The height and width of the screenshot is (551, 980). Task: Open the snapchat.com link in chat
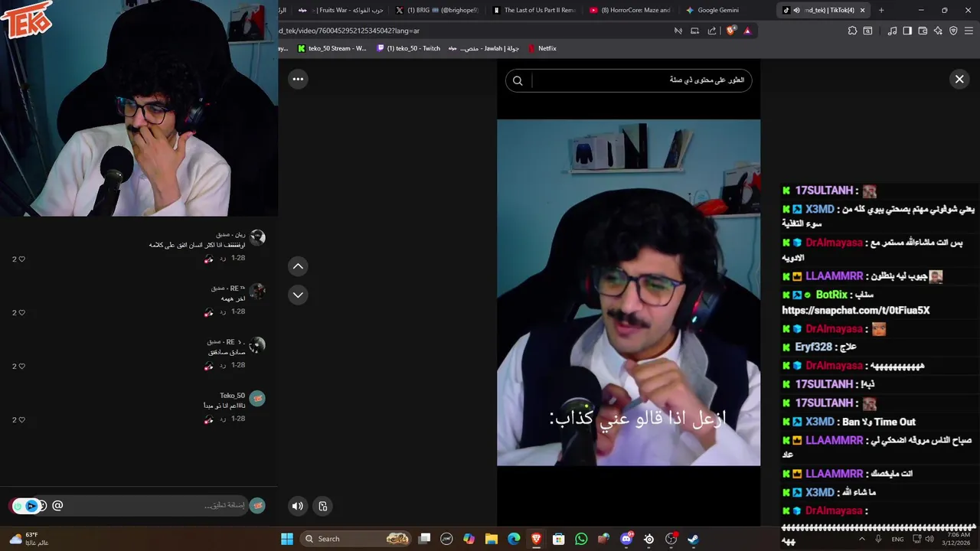point(856,311)
